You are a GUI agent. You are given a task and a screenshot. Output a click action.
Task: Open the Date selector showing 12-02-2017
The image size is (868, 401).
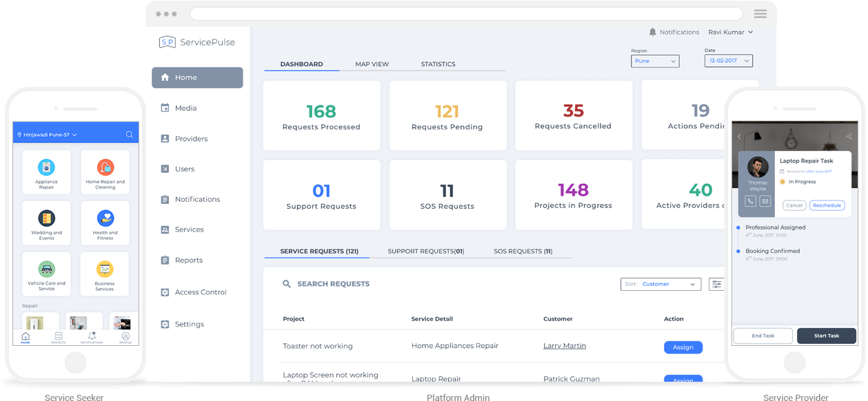(x=728, y=61)
